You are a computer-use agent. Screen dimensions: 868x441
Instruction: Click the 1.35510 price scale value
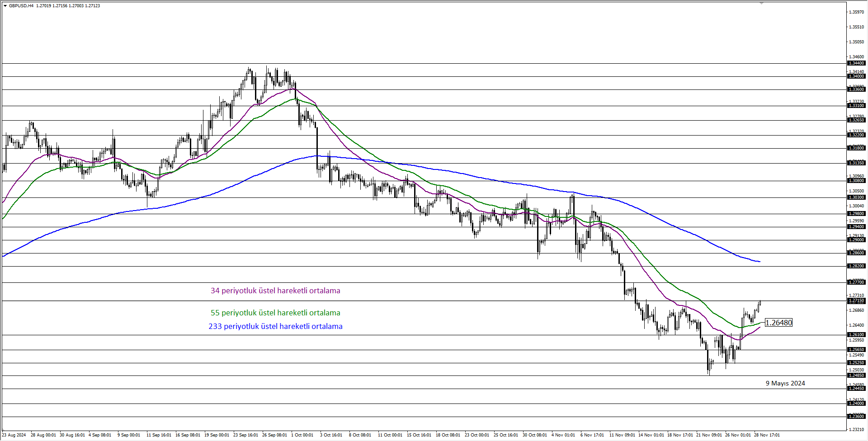tap(857, 27)
